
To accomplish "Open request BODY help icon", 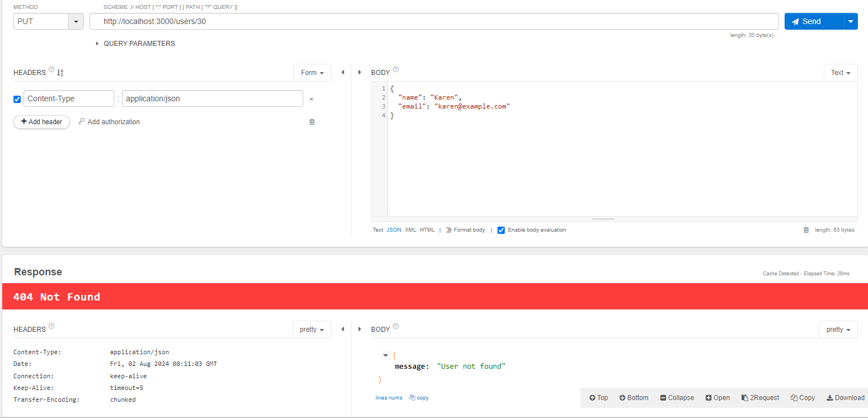I will click(396, 70).
